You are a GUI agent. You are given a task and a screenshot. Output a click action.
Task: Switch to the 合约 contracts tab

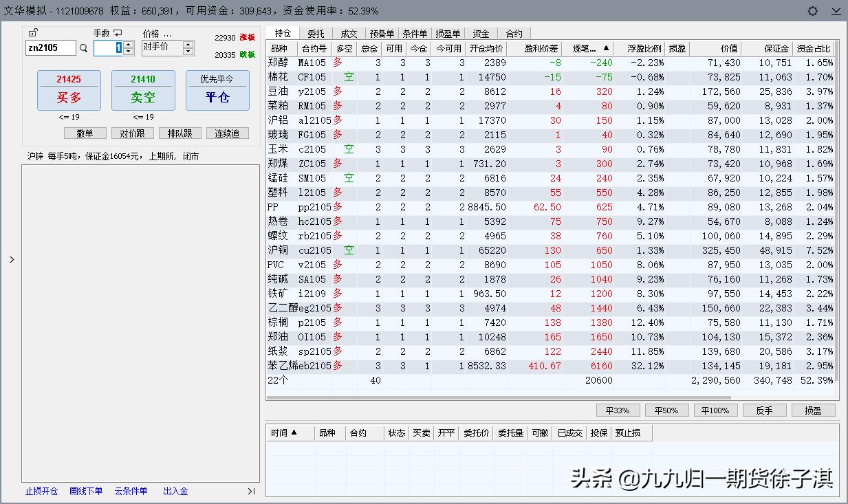[514, 33]
